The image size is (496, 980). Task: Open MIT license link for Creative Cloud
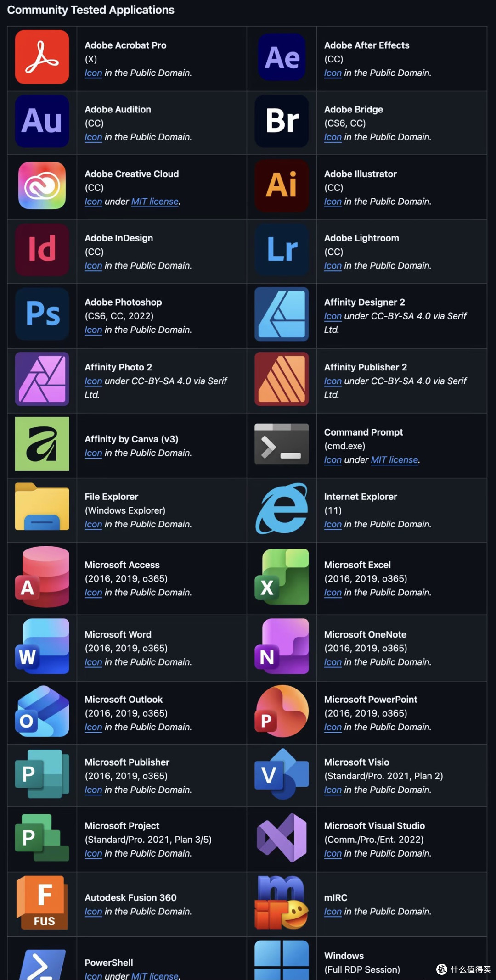coord(155,202)
